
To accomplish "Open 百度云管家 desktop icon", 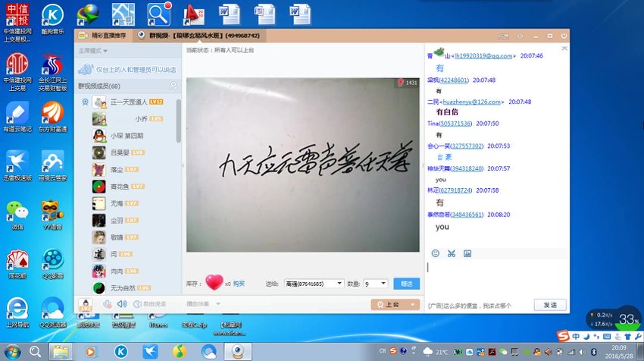I will (52, 165).
